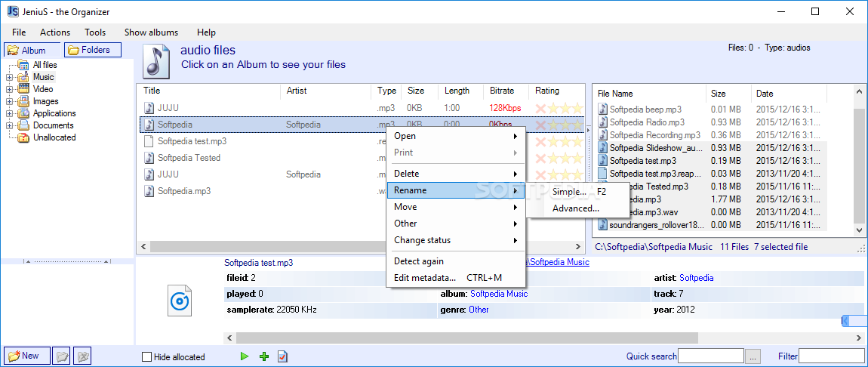
Task: Open the Move submenu in context menu
Action: 456,207
